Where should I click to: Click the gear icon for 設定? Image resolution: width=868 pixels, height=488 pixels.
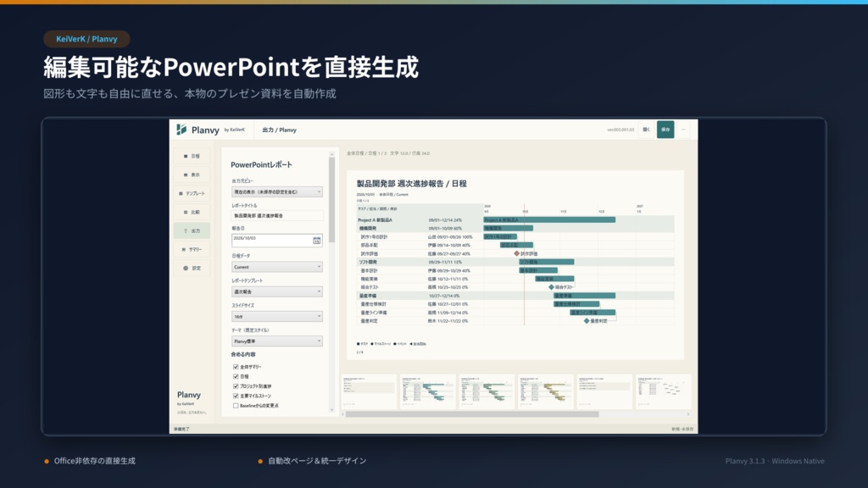point(186,268)
